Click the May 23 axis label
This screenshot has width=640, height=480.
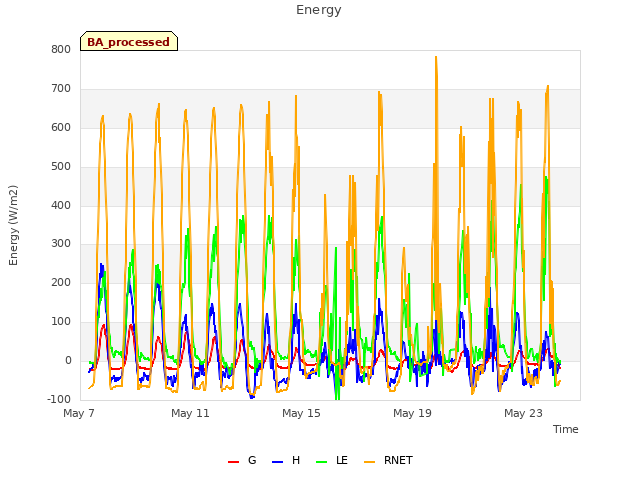coord(523,413)
